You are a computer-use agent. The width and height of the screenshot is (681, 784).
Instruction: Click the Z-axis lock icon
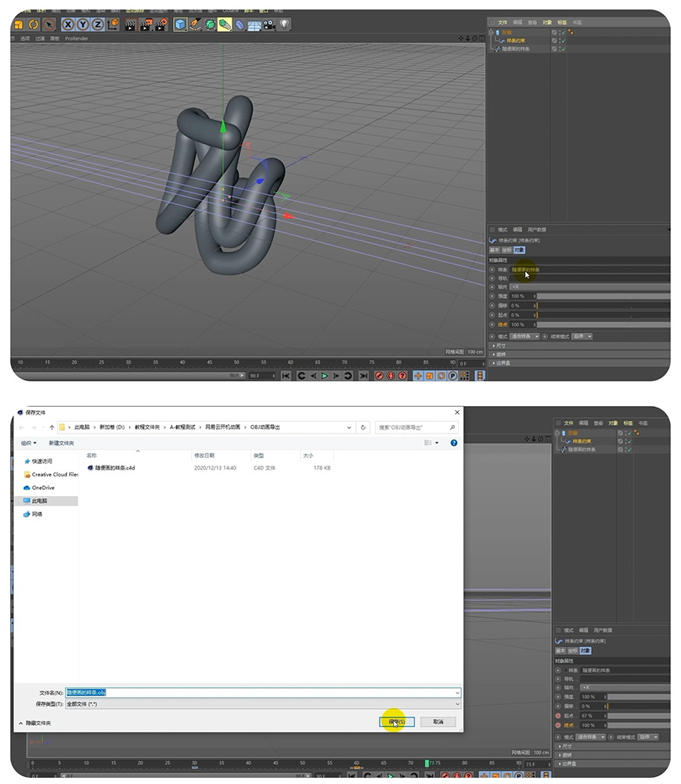(x=97, y=25)
